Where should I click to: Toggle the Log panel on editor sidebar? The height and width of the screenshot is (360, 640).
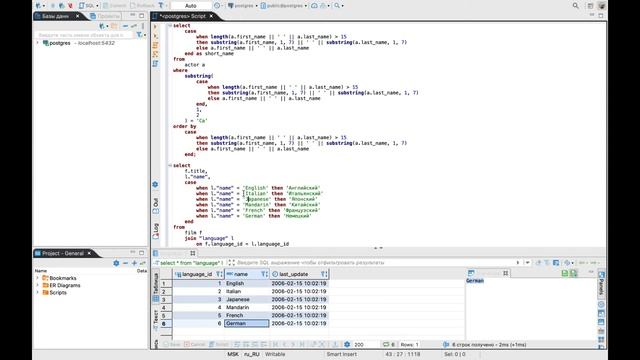(156, 231)
